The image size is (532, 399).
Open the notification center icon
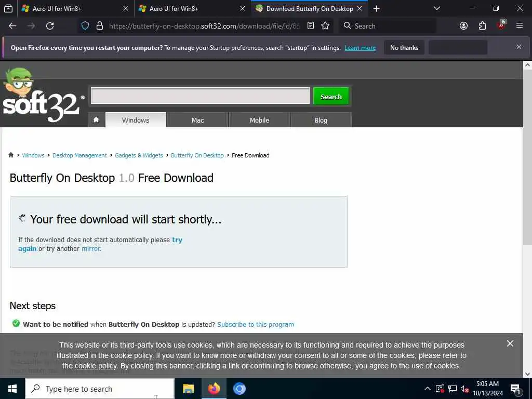coord(515,389)
